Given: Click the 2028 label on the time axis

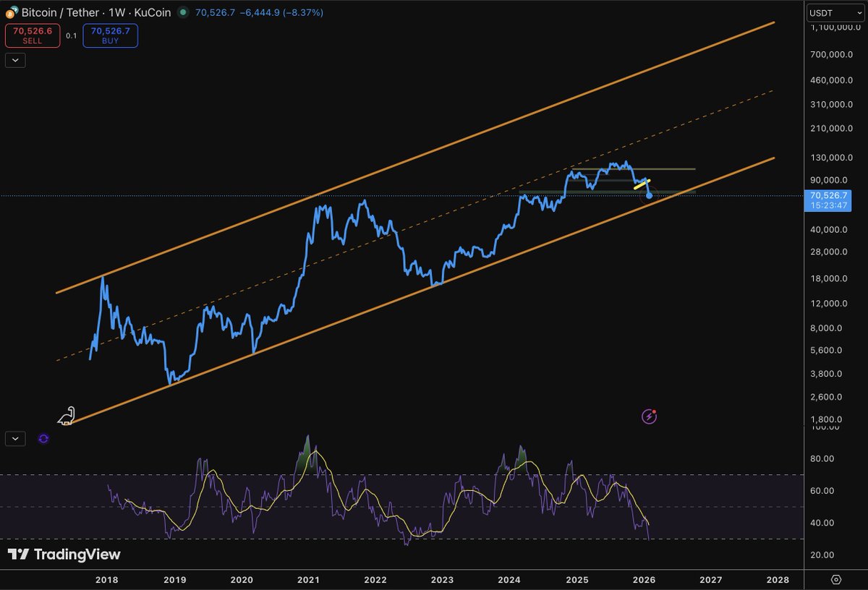Looking at the screenshot, I should (778, 580).
